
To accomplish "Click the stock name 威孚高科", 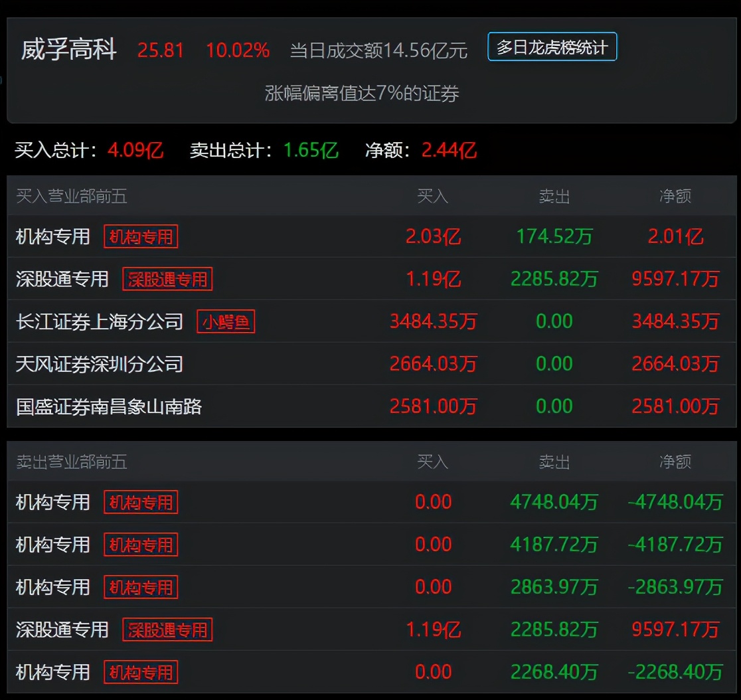I will point(69,50).
